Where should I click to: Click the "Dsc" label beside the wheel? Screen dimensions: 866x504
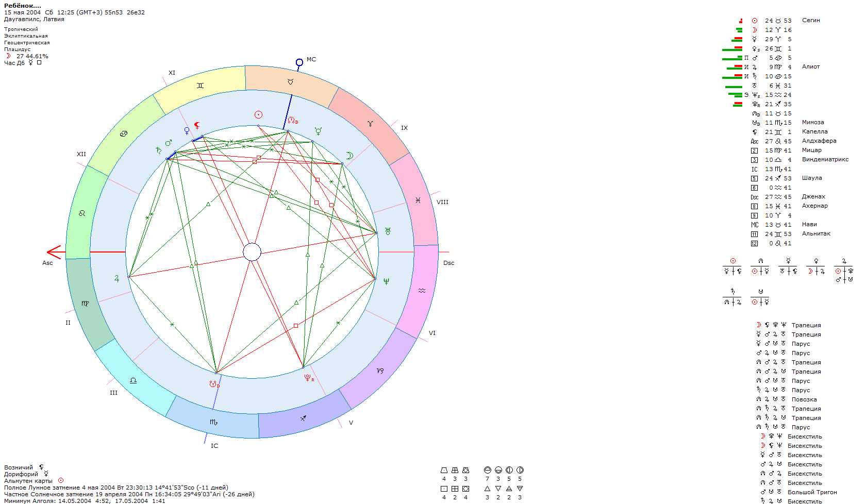(x=449, y=263)
